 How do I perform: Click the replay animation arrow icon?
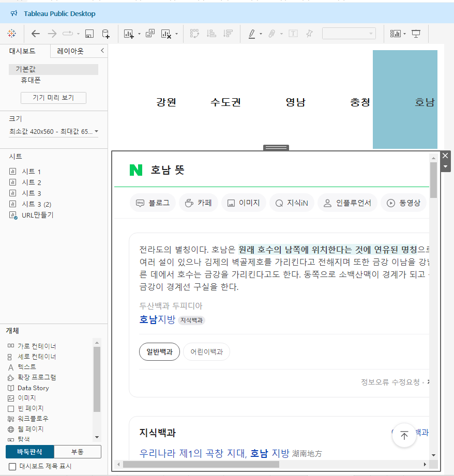[68, 34]
